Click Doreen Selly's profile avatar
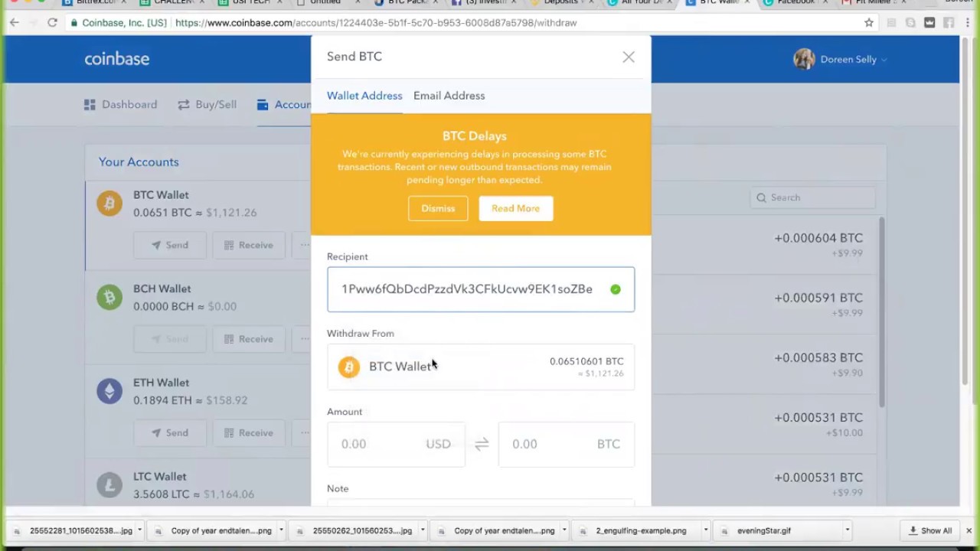980x551 pixels. pos(804,59)
